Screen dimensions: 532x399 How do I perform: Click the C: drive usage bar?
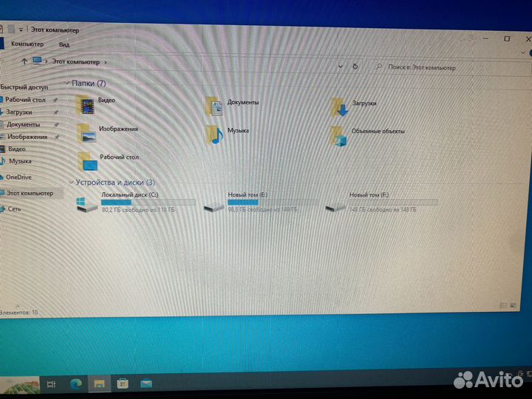(x=149, y=202)
